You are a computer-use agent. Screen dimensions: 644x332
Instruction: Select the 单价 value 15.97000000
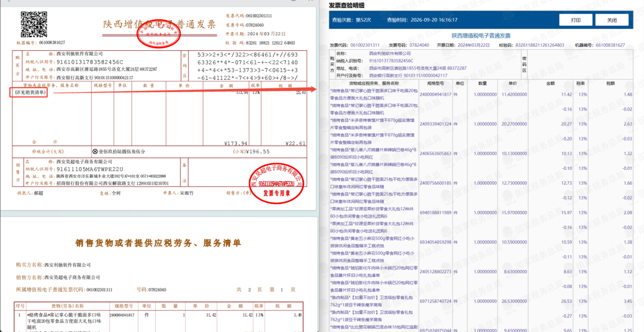pos(514,213)
